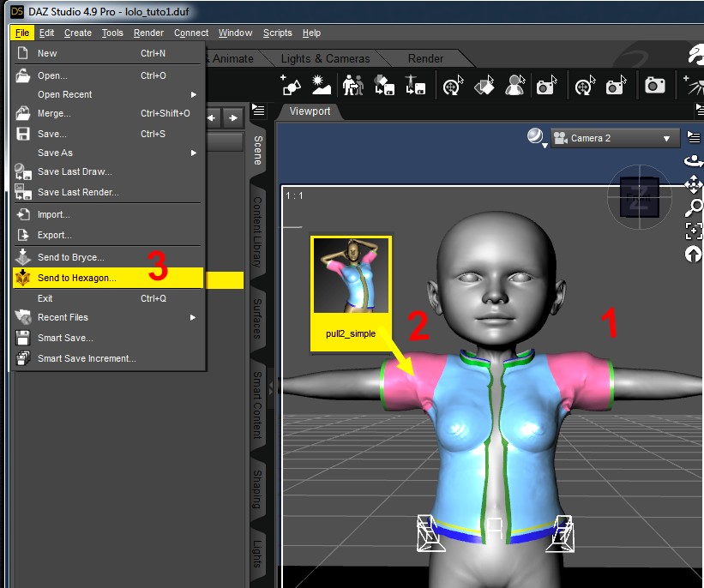The height and width of the screenshot is (588, 704).
Task: Click the plain camera toolbar icon
Action: (654, 85)
